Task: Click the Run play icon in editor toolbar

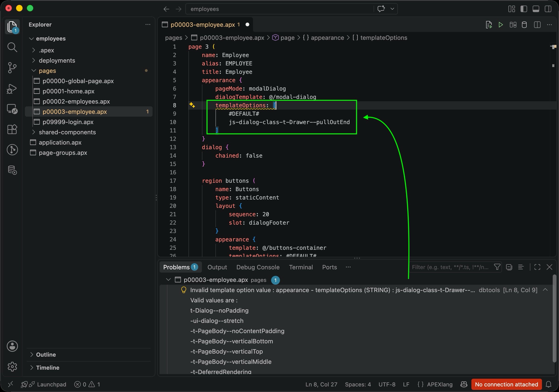Action: click(501, 25)
